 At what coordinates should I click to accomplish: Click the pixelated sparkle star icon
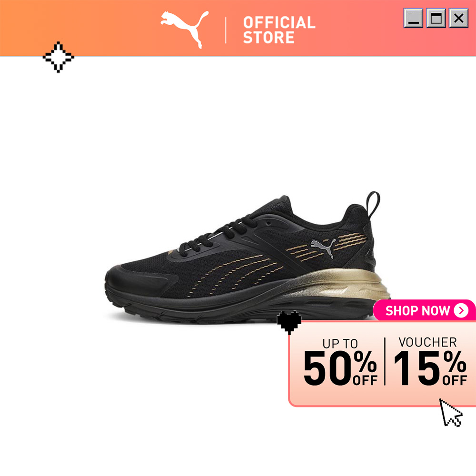coord(58,57)
